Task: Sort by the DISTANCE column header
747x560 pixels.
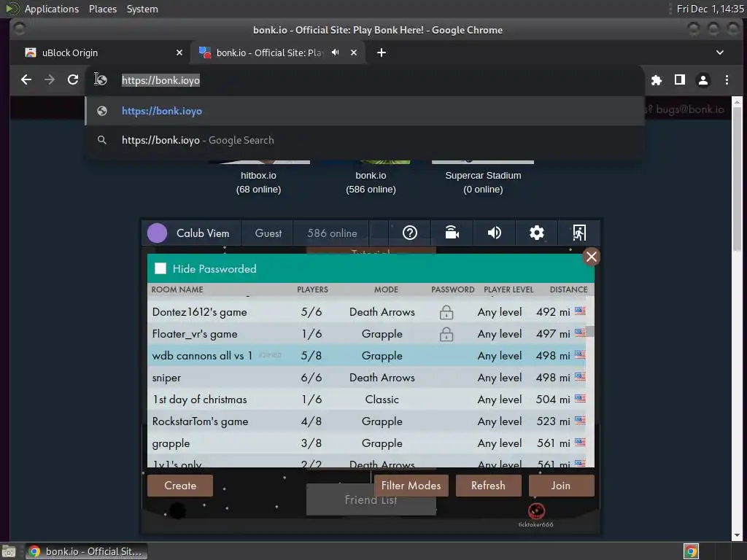Action: tap(568, 289)
